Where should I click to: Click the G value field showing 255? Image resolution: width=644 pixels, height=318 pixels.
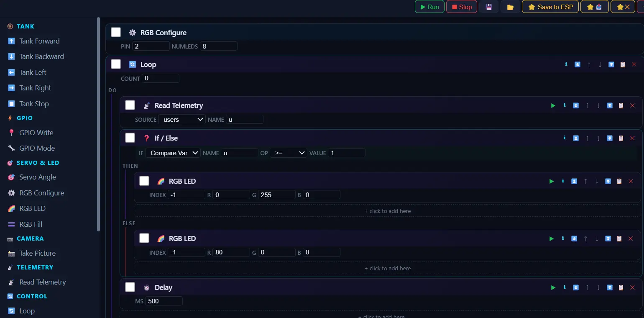click(x=277, y=195)
